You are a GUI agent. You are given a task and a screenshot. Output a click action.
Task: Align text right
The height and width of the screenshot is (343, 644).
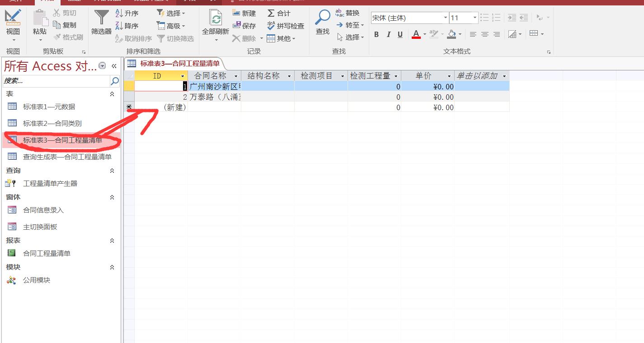[496, 34]
